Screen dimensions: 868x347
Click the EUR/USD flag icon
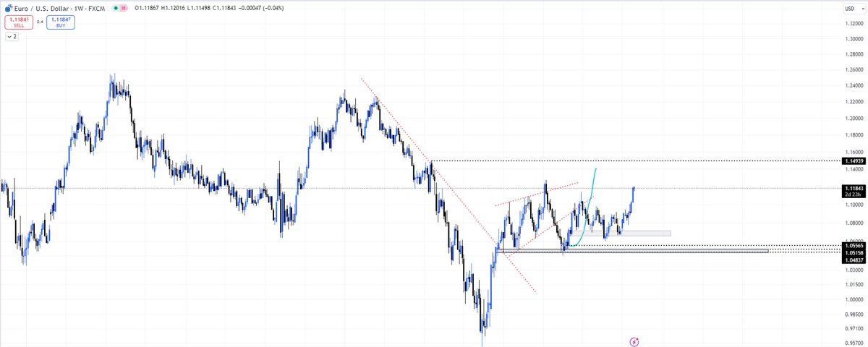coord(7,8)
